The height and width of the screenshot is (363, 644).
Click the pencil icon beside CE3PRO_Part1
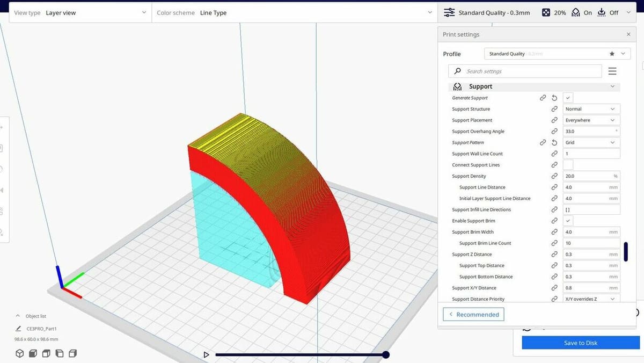pos(18,328)
